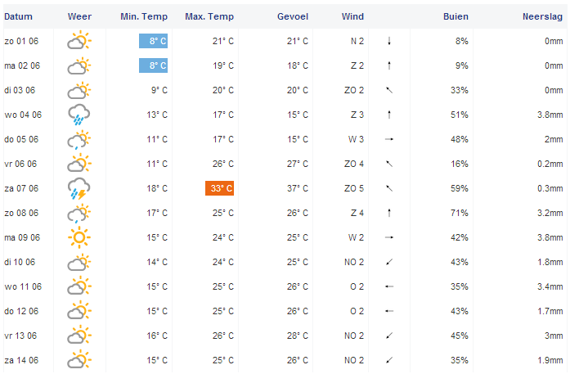Click the Neerslag column header

pyautogui.click(x=543, y=16)
